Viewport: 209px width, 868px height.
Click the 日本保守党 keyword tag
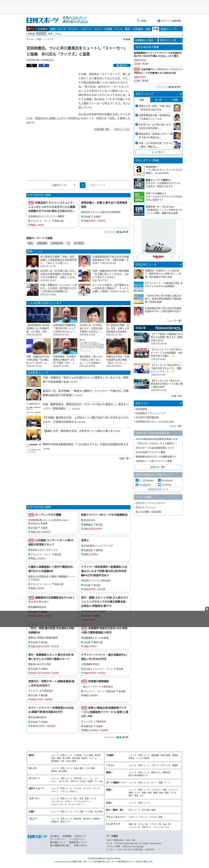click(57, 243)
